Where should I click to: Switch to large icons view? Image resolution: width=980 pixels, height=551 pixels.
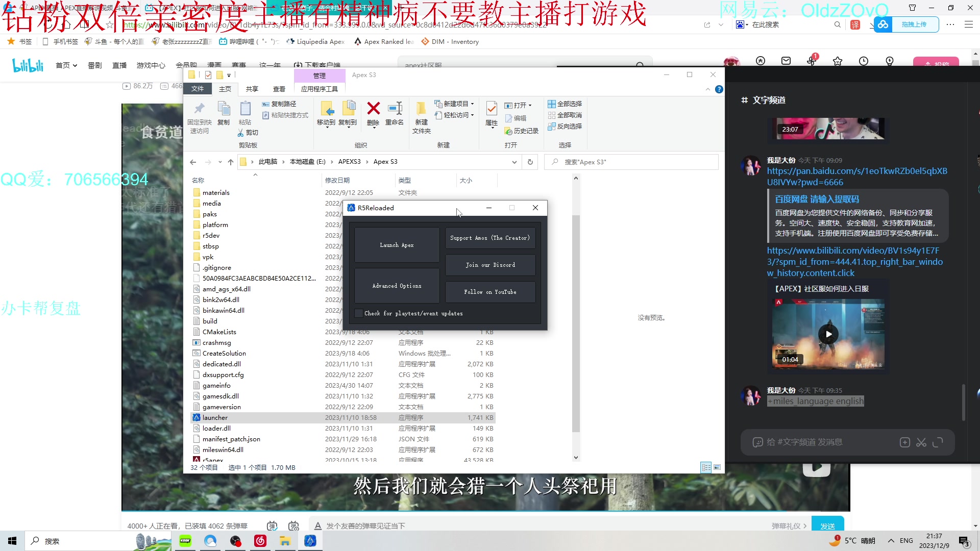point(717,467)
